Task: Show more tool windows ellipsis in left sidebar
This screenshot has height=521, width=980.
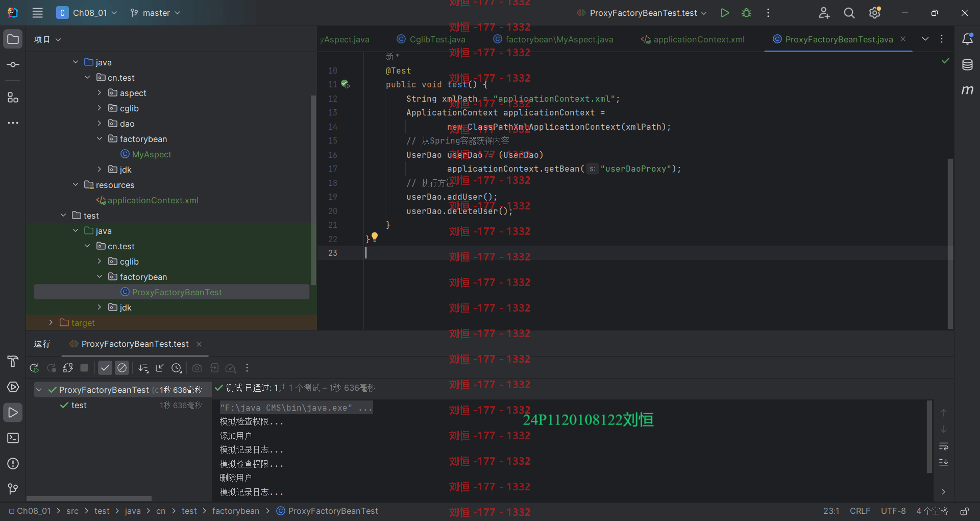Action: [x=13, y=123]
